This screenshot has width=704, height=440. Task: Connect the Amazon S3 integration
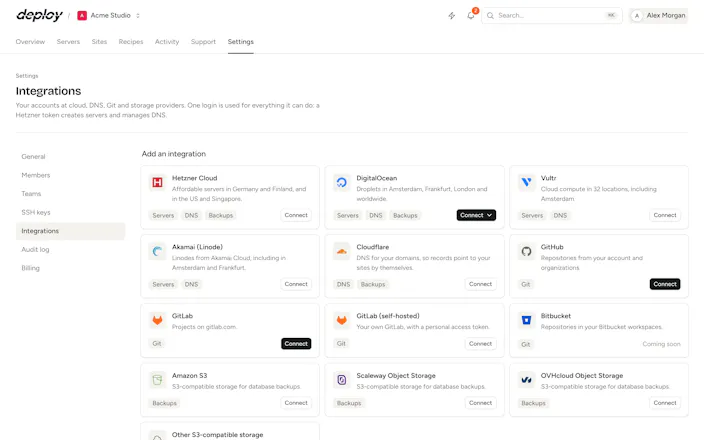pos(296,403)
